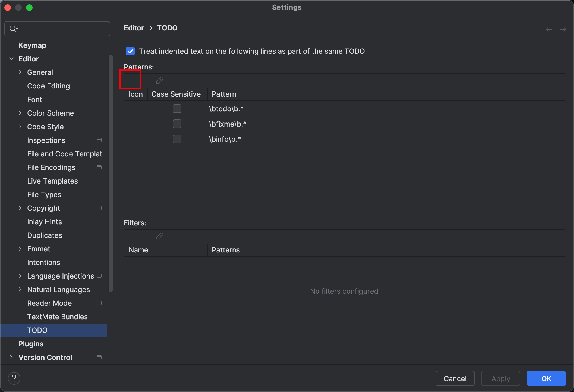Add a new TODO filter
The height and width of the screenshot is (392, 574).
(x=131, y=236)
